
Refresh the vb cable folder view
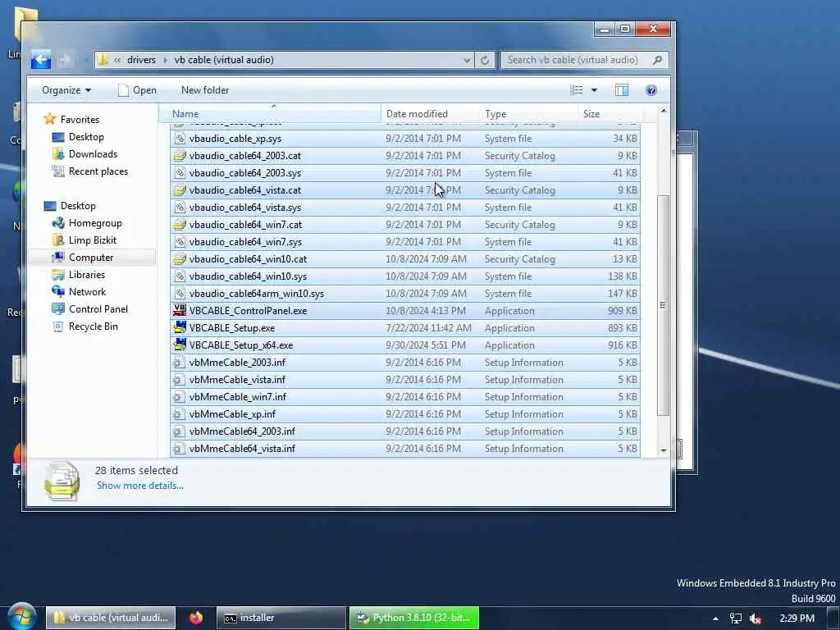coord(484,60)
